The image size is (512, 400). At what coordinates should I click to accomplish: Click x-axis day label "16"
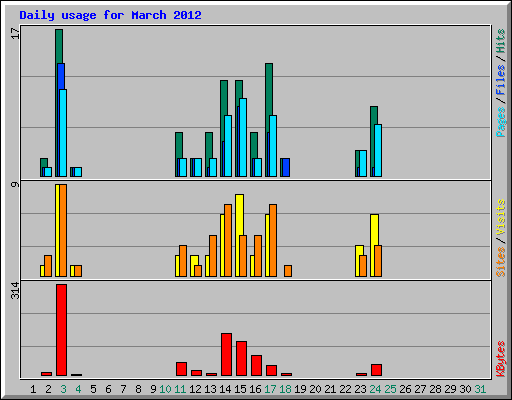tap(255, 389)
